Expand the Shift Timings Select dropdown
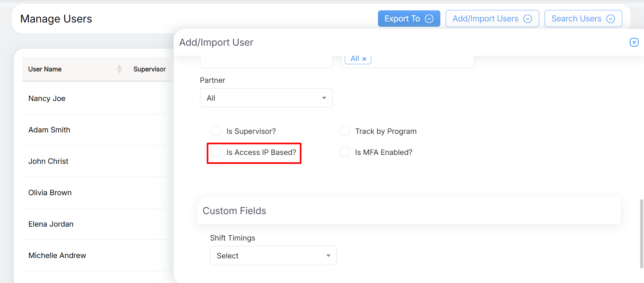644x283 pixels. pos(273,256)
